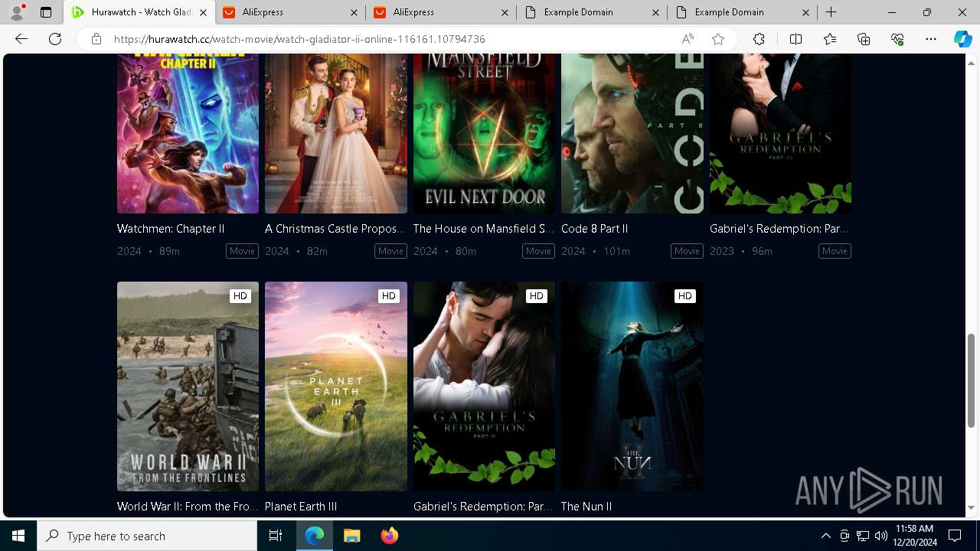Show hidden system tray icons
Image resolution: width=980 pixels, height=551 pixels.
(x=825, y=536)
